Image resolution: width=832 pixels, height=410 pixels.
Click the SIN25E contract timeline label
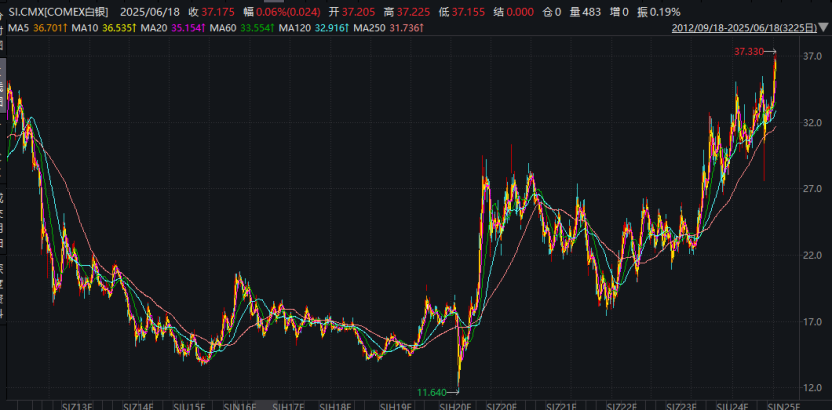tap(782, 407)
